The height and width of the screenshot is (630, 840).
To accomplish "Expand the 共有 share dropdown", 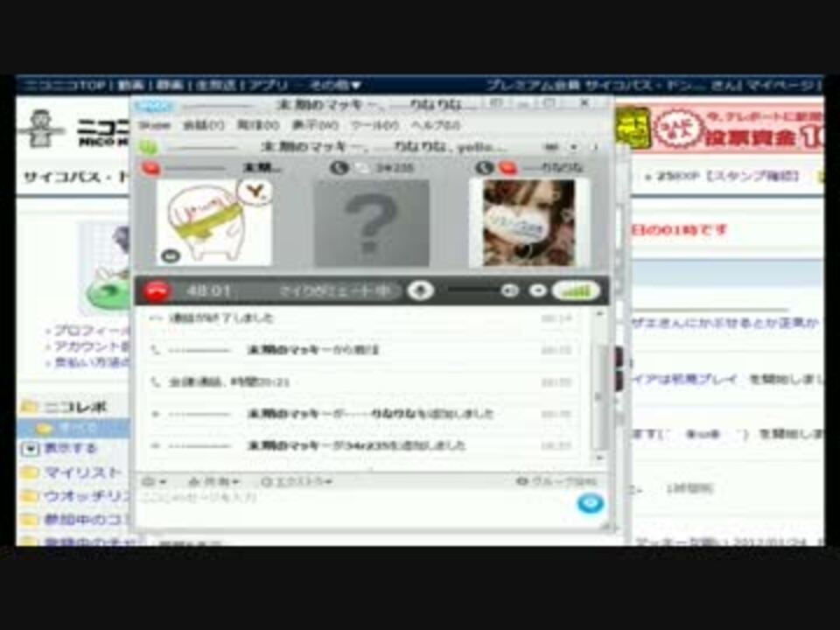I will (x=214, y=481).
